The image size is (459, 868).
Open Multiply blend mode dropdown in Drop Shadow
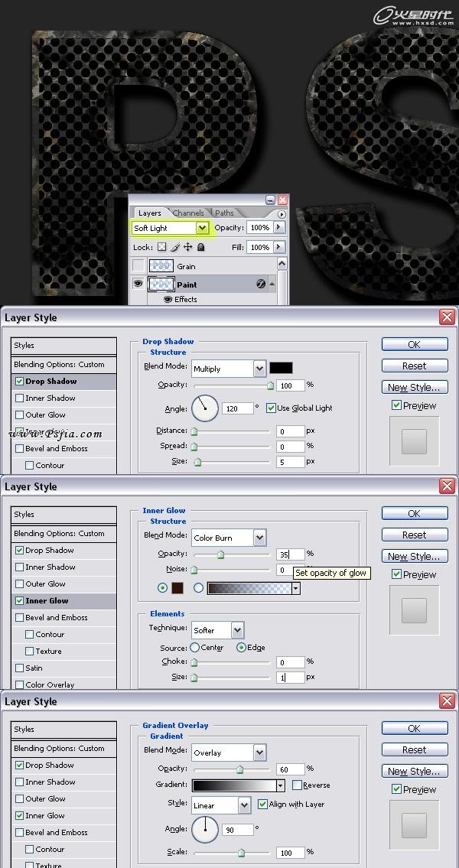(259, 368)
